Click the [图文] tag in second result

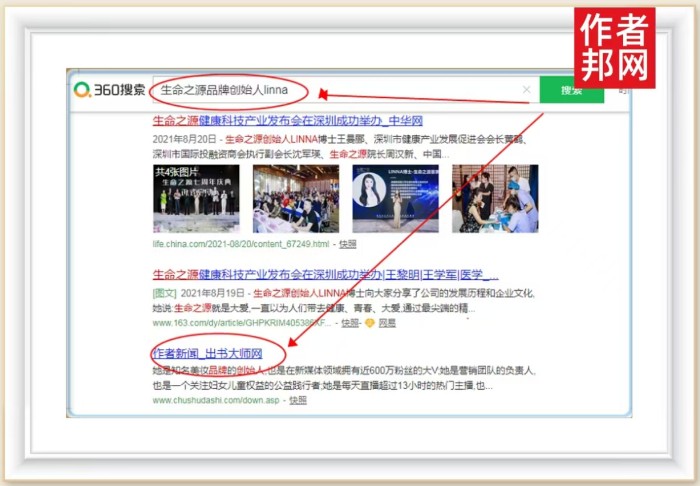[165, 293]
